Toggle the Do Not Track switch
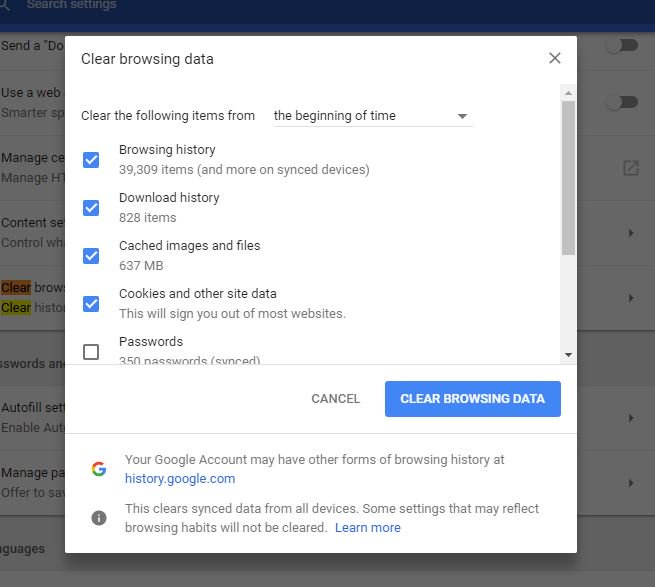655x587 pixels. click(x=623, y=46)
